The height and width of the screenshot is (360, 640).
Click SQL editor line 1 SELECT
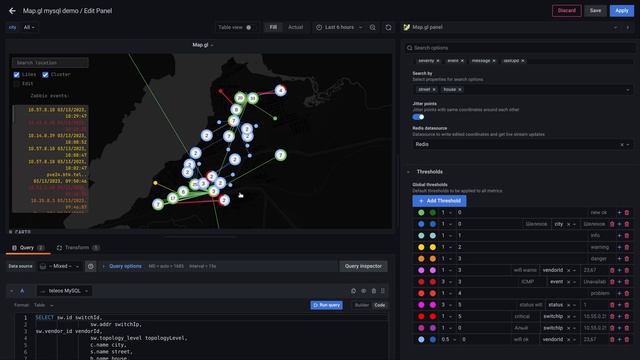tap(44, 318)
